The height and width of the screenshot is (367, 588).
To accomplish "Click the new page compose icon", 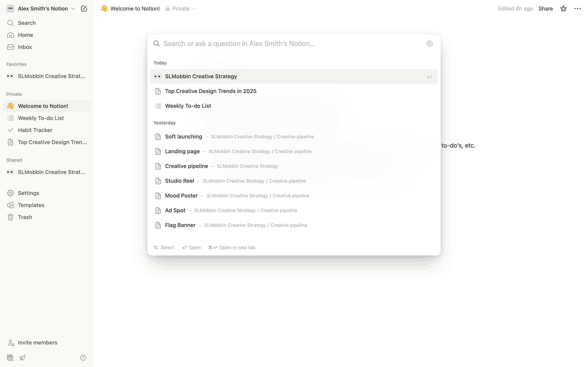I will pos(84,9).
